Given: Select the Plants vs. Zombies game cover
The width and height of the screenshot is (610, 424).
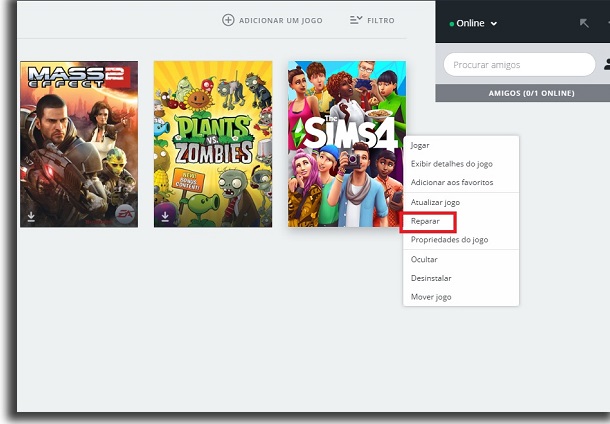Looking at the screenshot, I should (213, 144).
